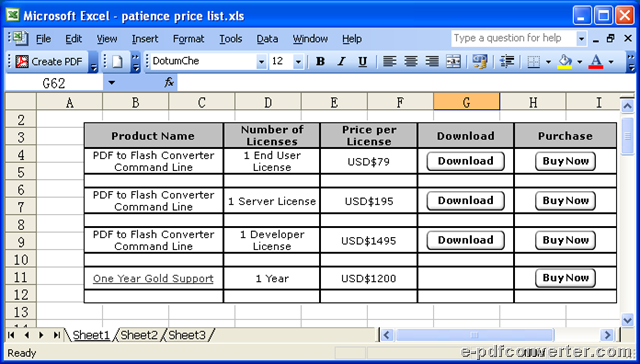
Task: Toggle Italic formatting
Action: pos(341,62)
